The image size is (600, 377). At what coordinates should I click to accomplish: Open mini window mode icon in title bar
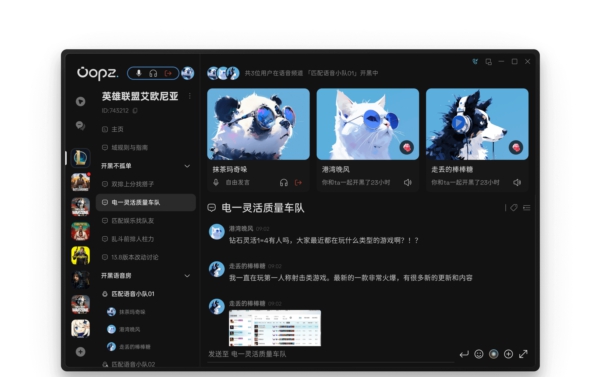pyautogui.click(x=488, y=62)
